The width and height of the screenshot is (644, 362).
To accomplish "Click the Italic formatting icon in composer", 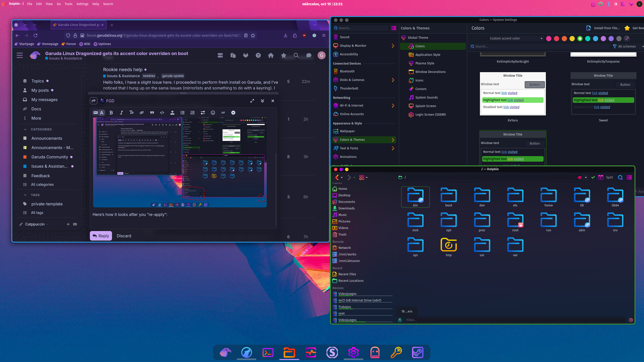I will (x=121, y=113).
